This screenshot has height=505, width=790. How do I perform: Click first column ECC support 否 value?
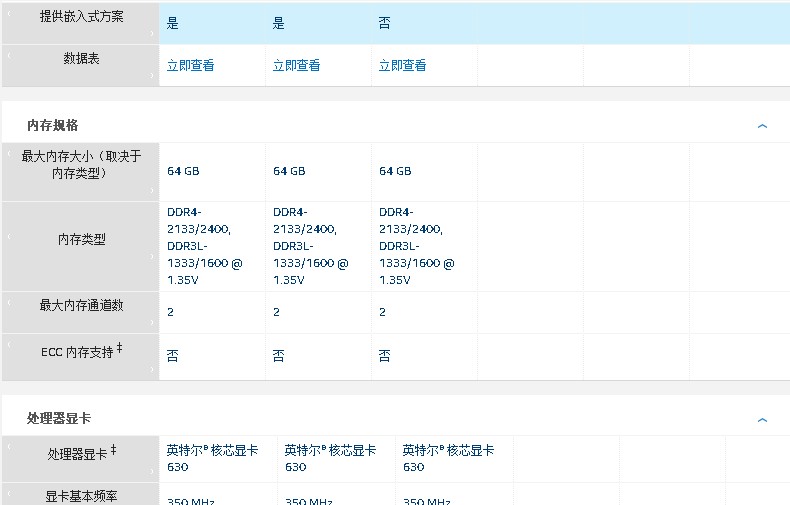pyautogui.click(x=172, y=356)
